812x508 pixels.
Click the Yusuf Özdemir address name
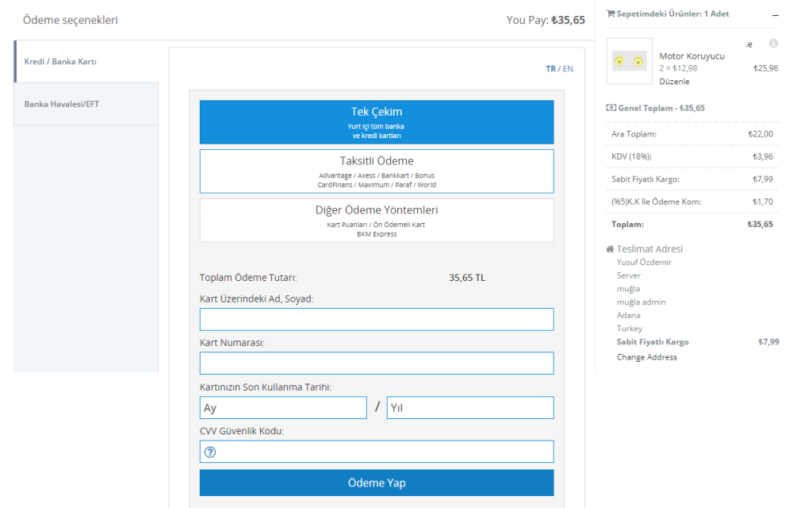644,262
